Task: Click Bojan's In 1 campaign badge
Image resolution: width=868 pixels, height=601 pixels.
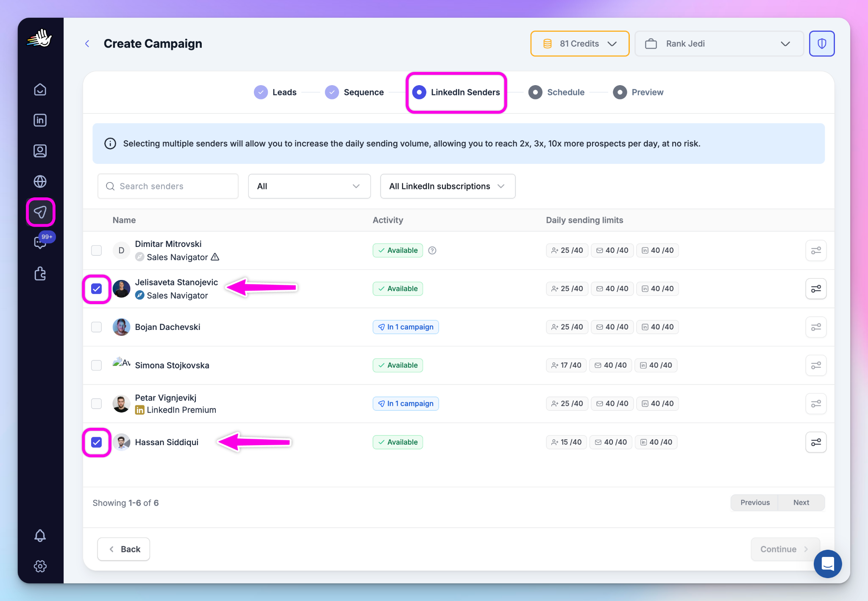Action: tap(406, 327)
